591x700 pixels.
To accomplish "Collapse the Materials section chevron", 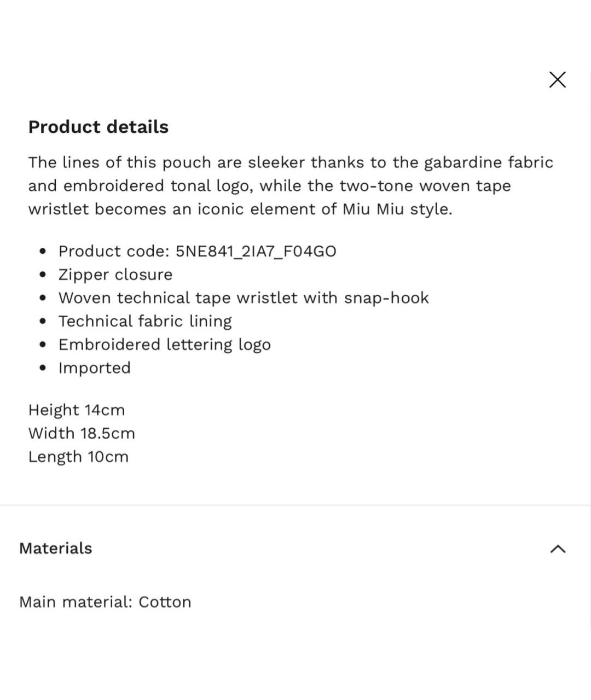I will pos(557,549).
